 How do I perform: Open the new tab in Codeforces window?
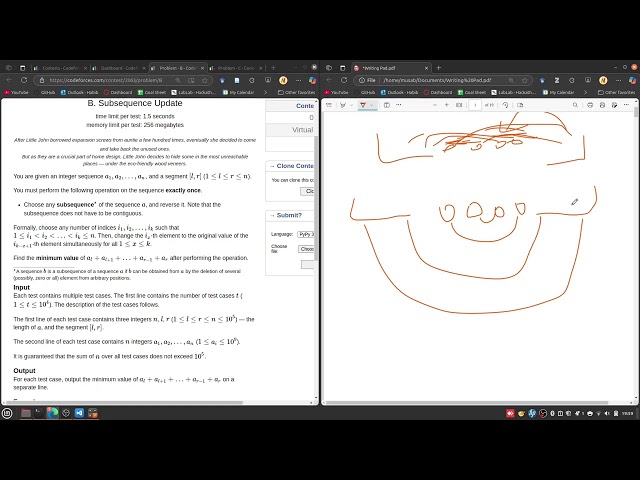tap(273, 68)
